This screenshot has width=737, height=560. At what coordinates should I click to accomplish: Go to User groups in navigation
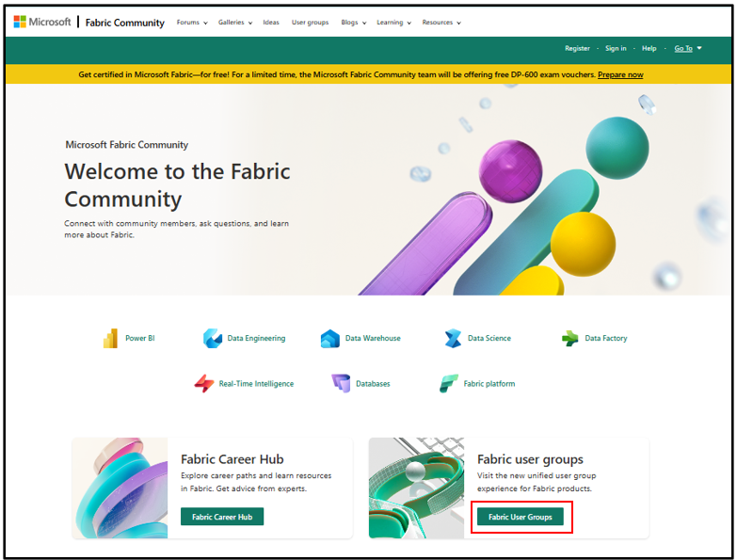click(x=310, y=22)
